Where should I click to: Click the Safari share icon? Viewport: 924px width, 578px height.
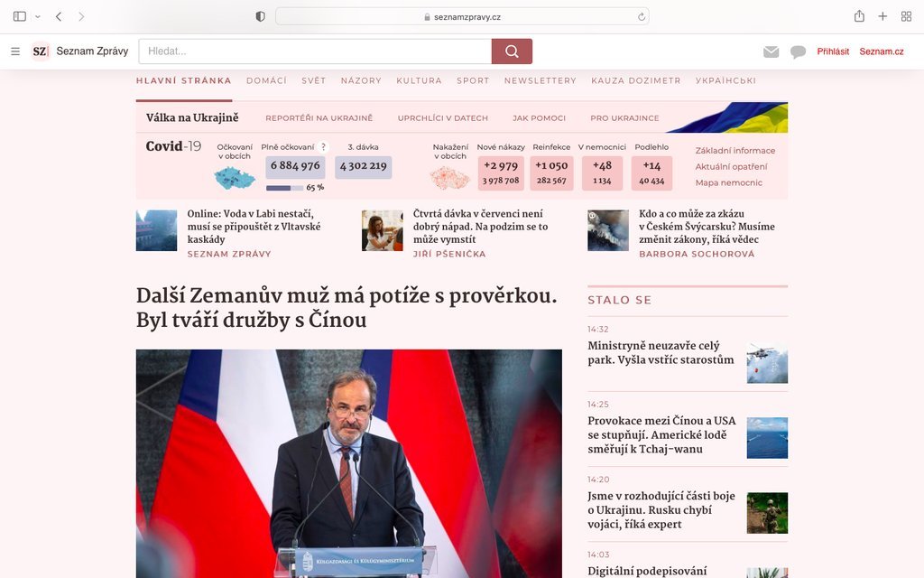[x=859, y=16]
